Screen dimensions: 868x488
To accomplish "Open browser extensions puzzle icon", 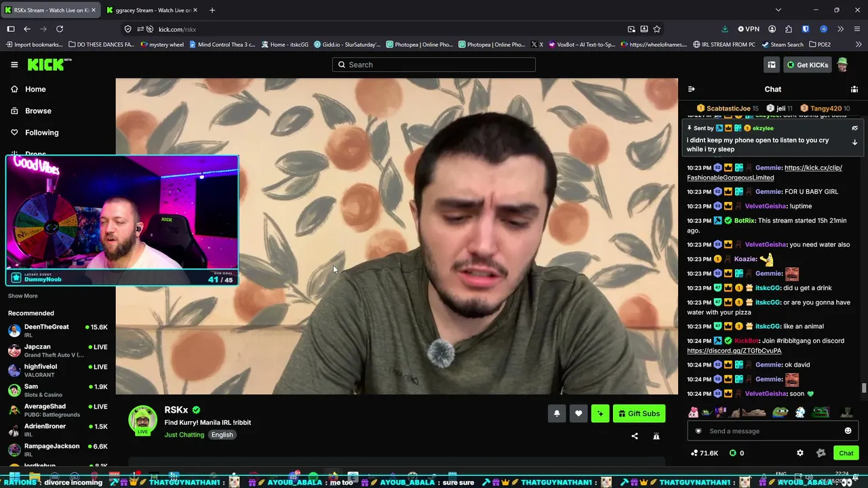I will [x=789, y=29].
